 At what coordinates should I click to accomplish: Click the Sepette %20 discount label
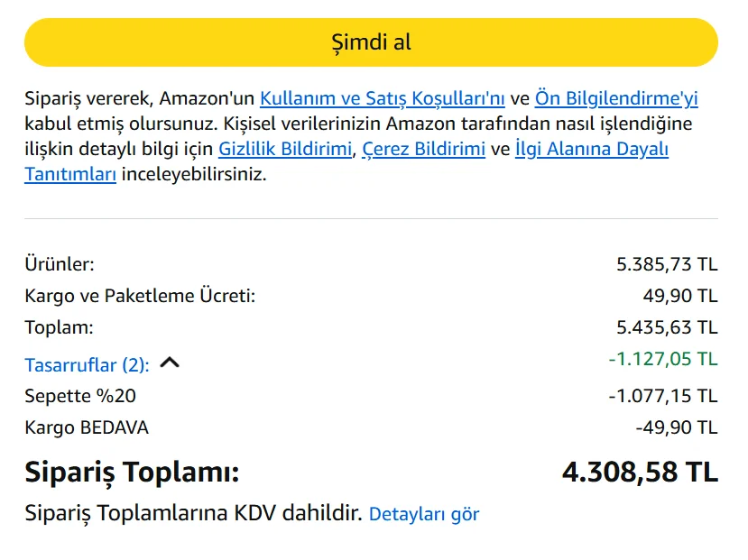tap(81, 396)
